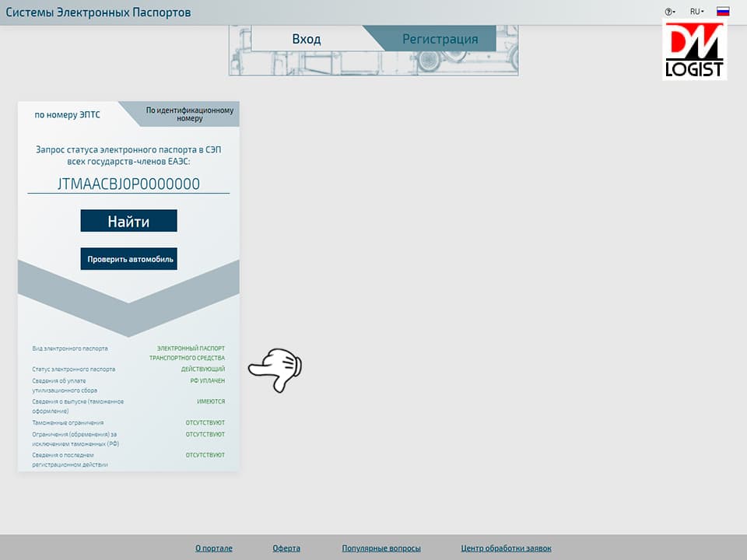Open the Популярные вопросы link
This screenshot has height=560, width=747.
coord(381,548)
